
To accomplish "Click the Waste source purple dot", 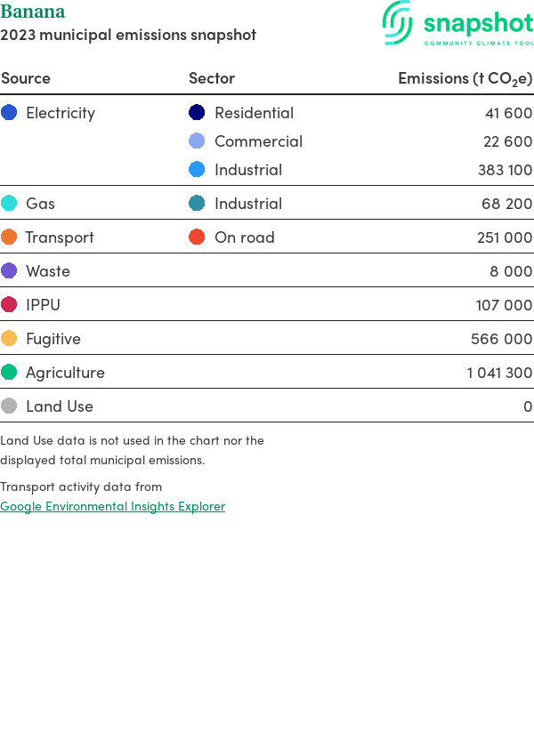I will coord(9,271).
